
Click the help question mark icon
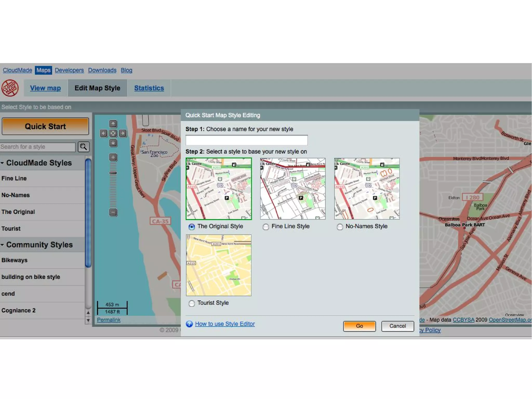[x=189, y=324]
